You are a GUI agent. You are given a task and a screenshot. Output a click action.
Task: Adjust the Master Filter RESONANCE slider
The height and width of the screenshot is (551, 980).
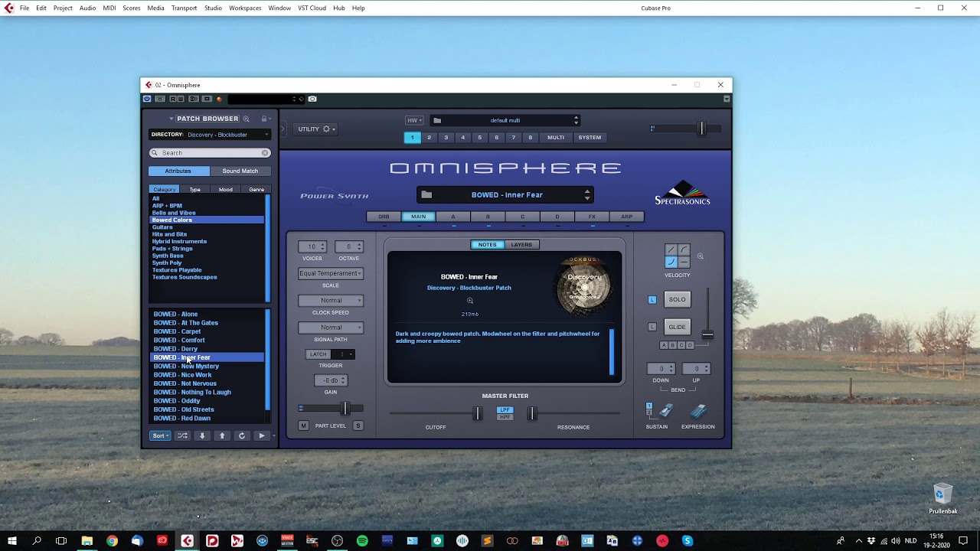pos(532,414)
